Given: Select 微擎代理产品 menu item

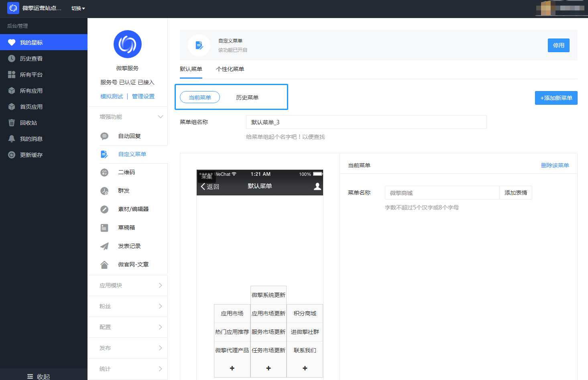Looking at the screenshot, I should click(x=232, y=350).
